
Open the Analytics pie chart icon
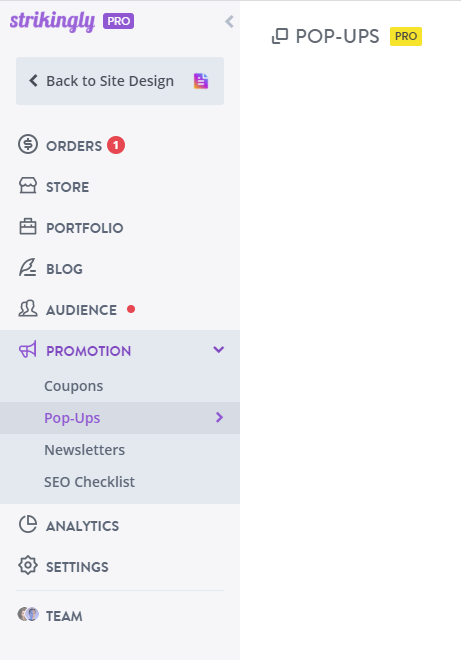[28, 524]
